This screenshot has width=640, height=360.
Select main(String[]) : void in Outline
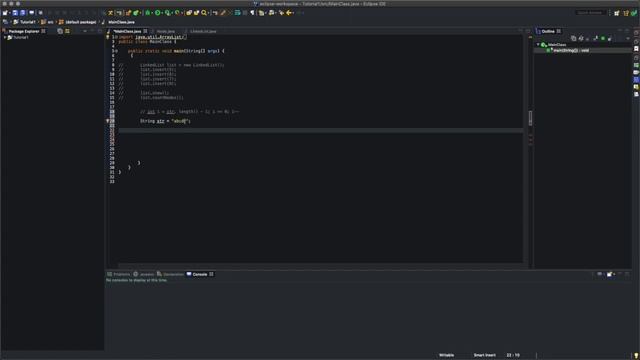pos(571,50)
